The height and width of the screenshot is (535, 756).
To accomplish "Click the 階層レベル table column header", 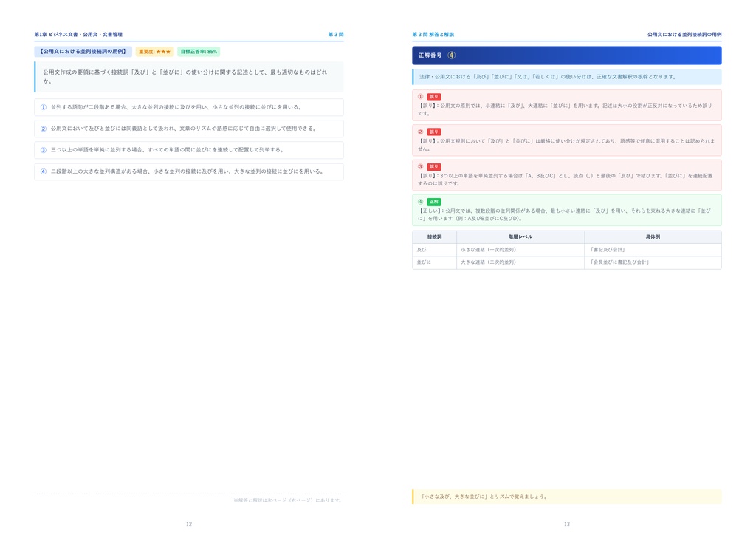I will pos(520,237).
